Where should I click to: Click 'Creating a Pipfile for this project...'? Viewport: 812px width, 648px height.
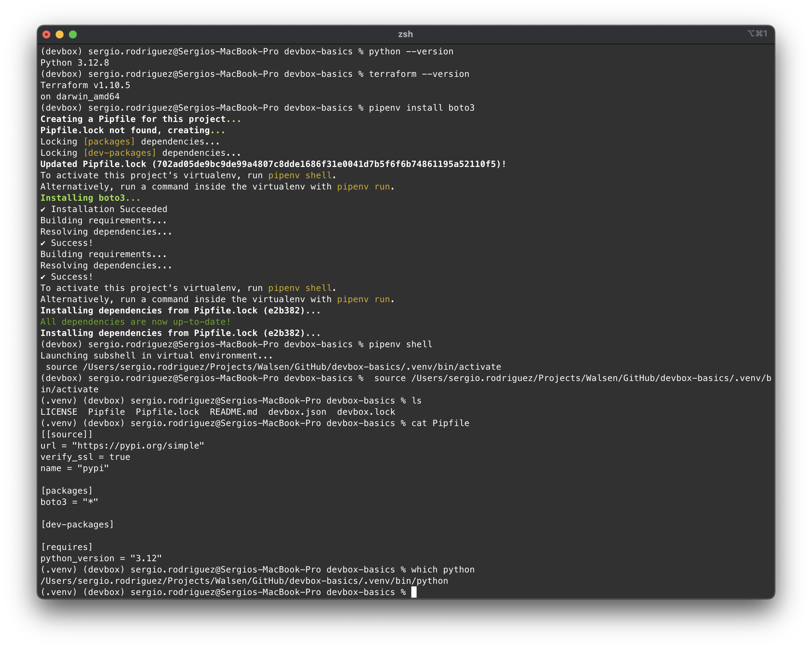(x=140, y=119)
